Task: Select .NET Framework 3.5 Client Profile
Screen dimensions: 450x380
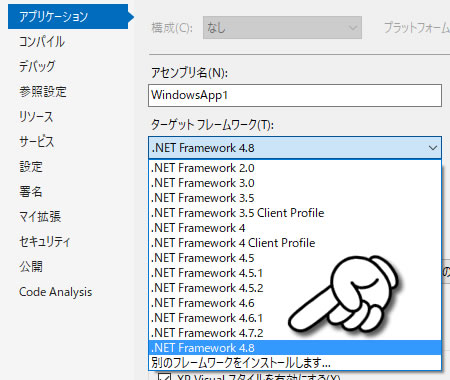Action: click(295, 213)
